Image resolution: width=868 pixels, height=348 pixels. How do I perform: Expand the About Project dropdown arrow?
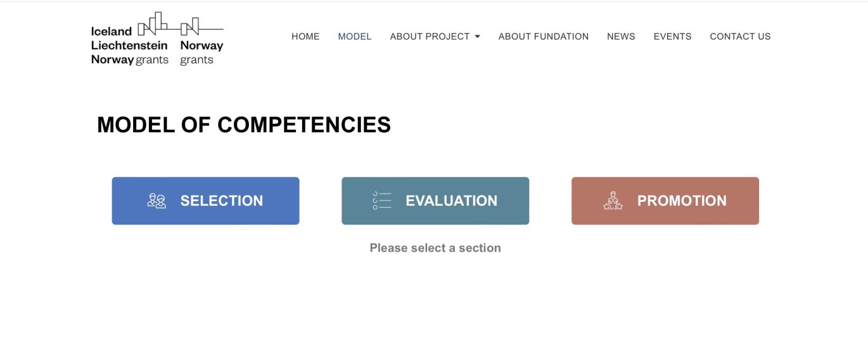[x=477, y=37]
